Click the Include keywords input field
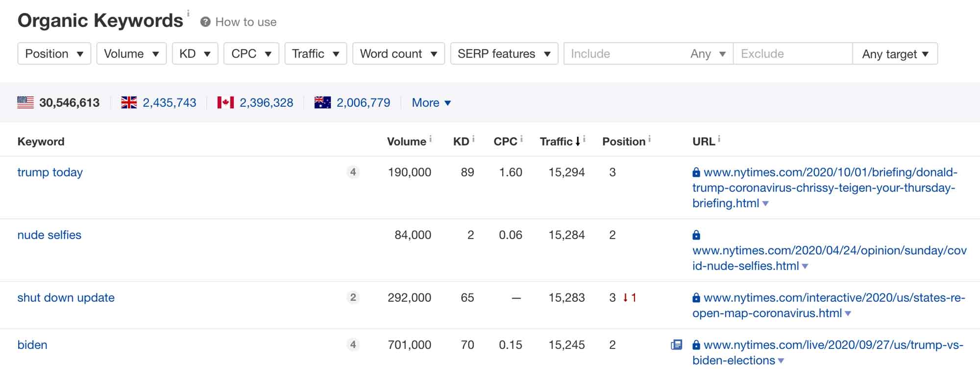Screen dimensions: 980x371 click(625, 54)
